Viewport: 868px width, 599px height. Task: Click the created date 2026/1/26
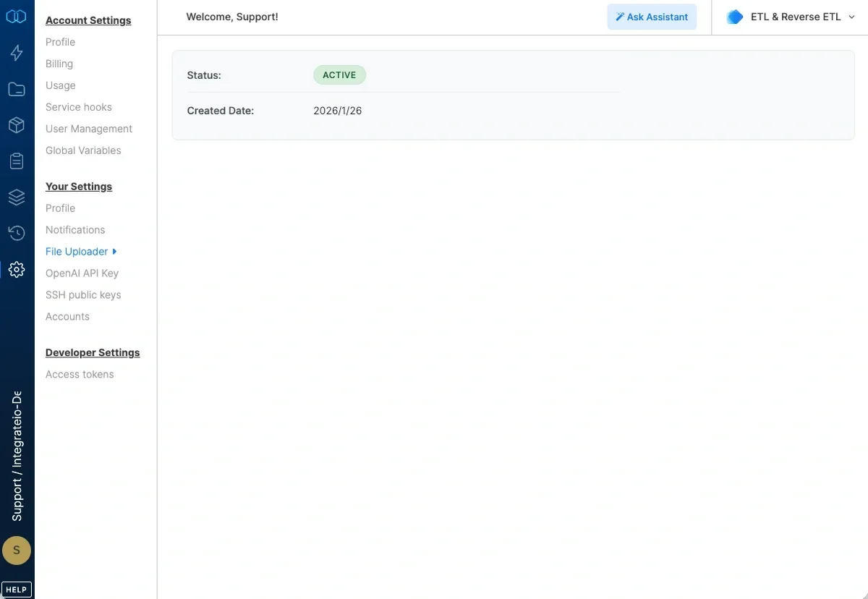[x=338, y=111]
